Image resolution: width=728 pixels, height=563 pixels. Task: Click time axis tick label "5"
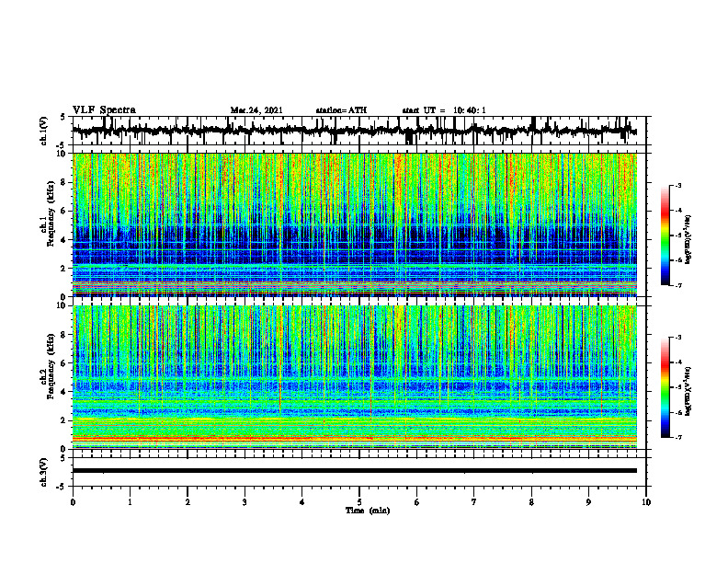click(x=359, y=502)
